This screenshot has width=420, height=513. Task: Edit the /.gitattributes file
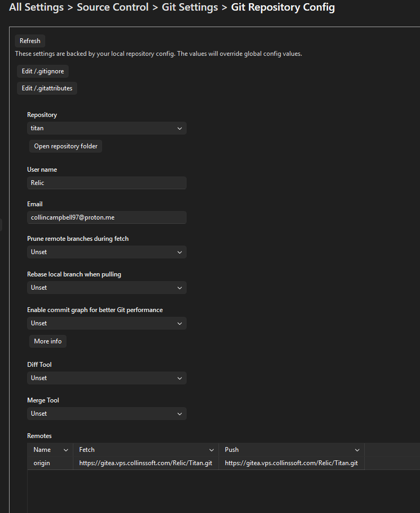(47, 88)
